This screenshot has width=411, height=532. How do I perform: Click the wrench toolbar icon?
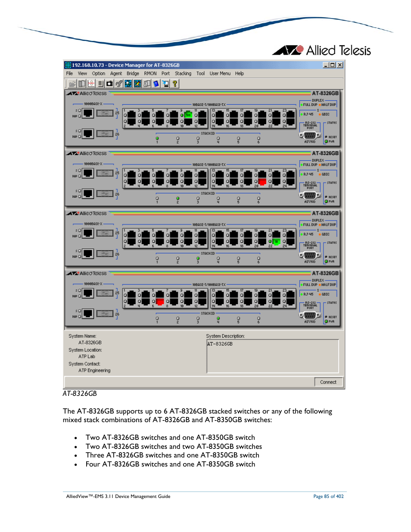(119, 84)
